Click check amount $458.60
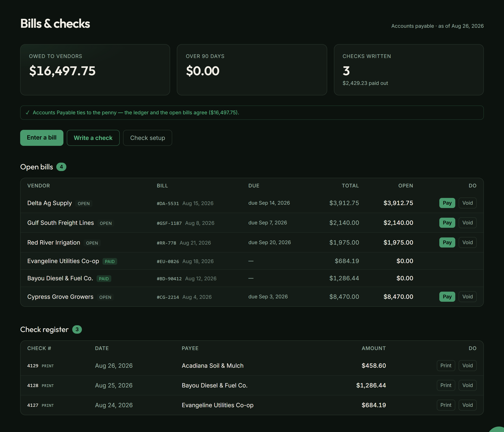 click(x=374, y=366)
